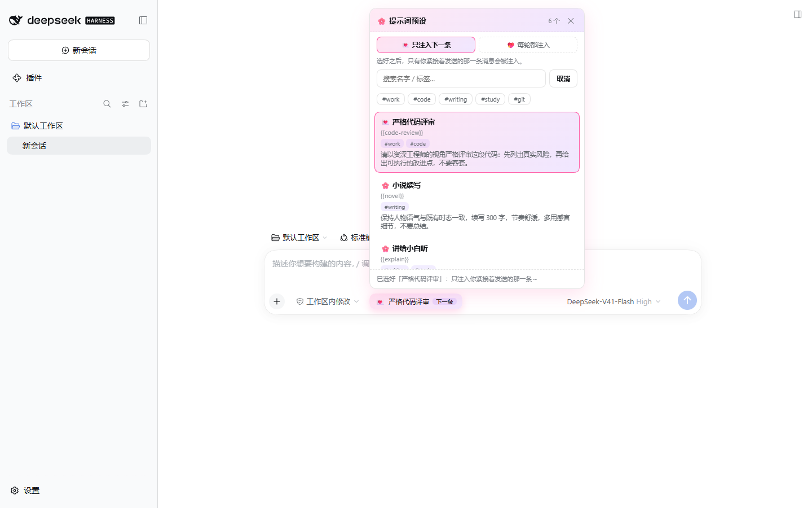The height and width of the screenshot is (508, 812).
Task: Click the add new workspace folder icon
Action: coord(143,104)
